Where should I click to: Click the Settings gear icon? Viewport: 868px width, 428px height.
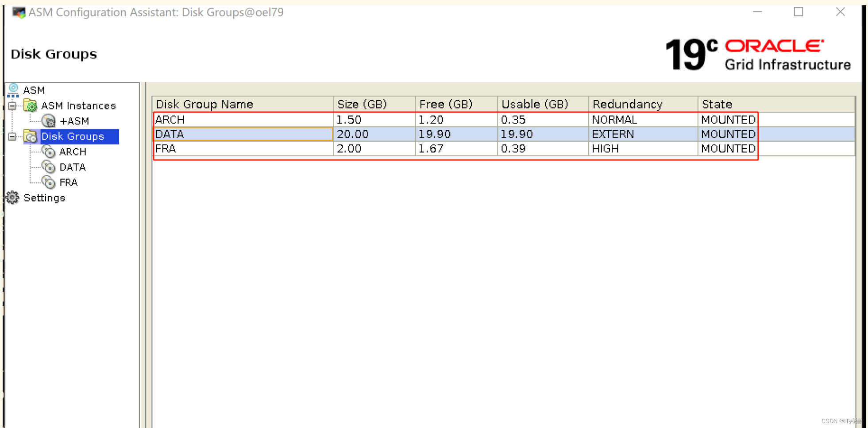[x=13, y=198]
